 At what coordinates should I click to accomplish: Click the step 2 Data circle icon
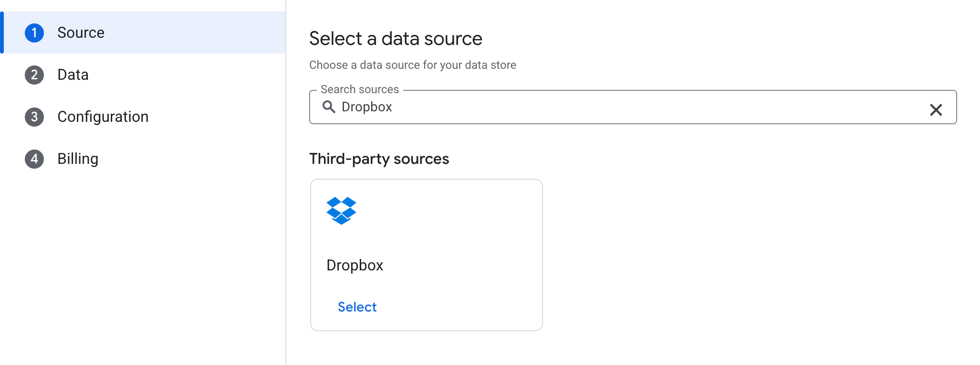pyautogui.click(x=34, y=75)
